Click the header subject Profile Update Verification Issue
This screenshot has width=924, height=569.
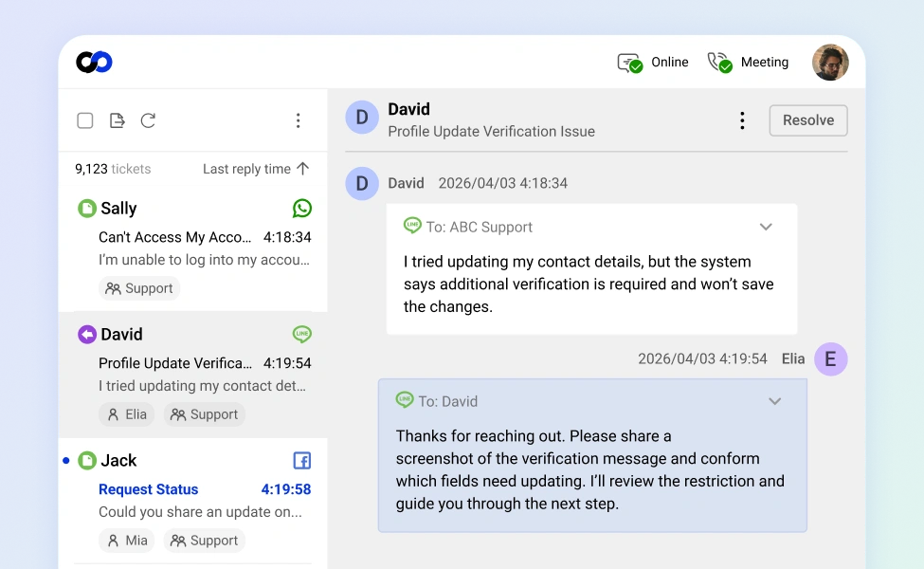(492, 132)
